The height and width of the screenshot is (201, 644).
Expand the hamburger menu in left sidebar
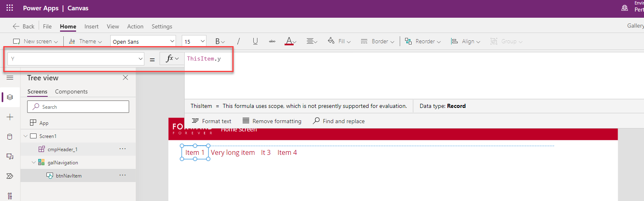[x=10, y=77]
